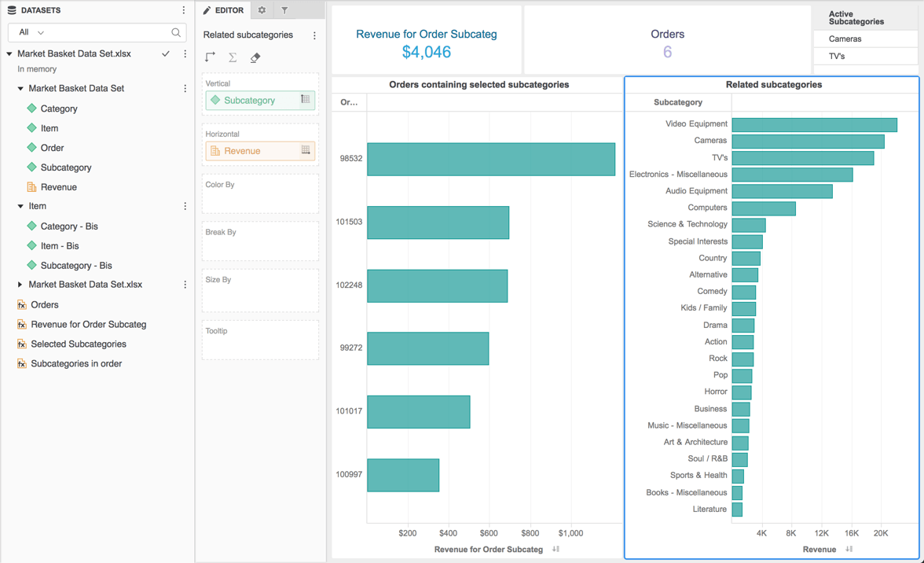Open the Datasets panel kebab menu

coord(183,10)
